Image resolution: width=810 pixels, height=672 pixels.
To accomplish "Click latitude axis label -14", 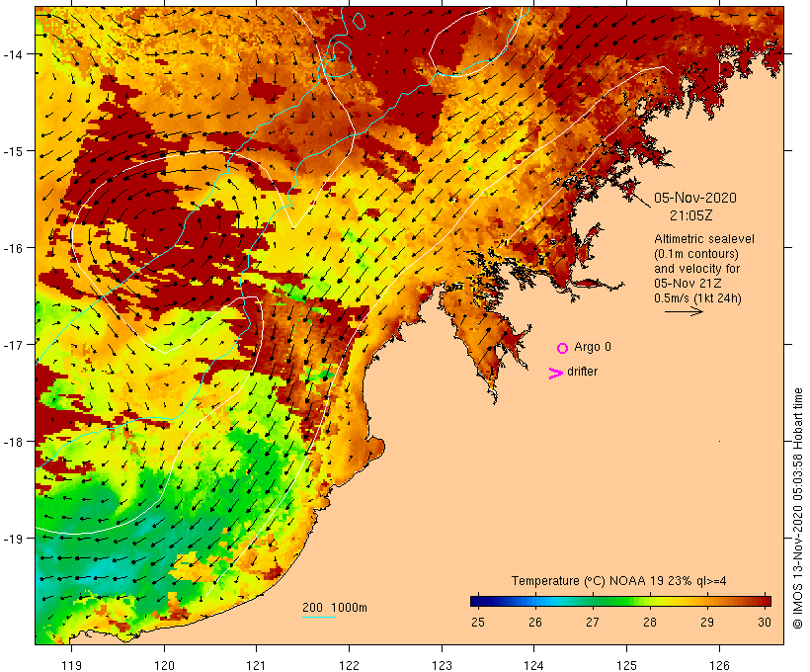I will click(12, 53).
